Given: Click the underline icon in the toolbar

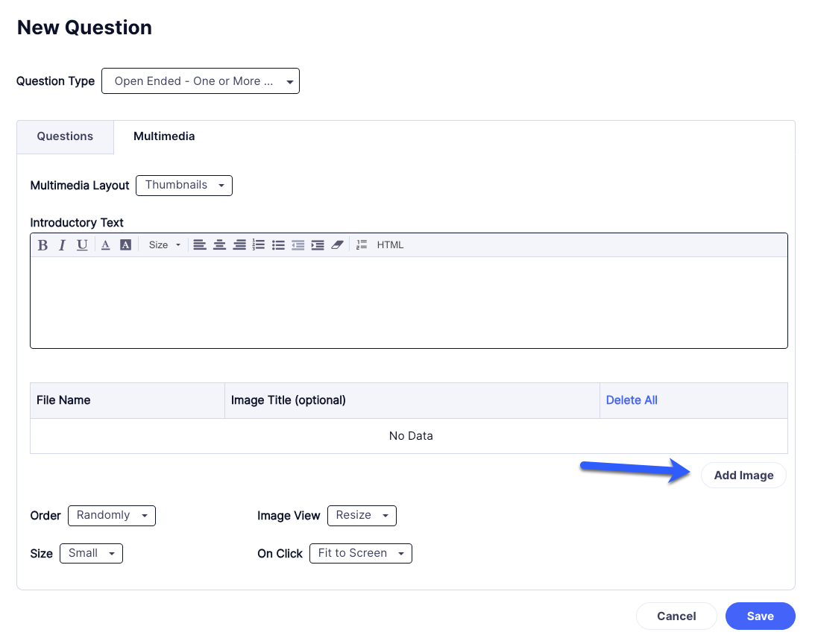Looking at the screenshot, I should [82, 245].
